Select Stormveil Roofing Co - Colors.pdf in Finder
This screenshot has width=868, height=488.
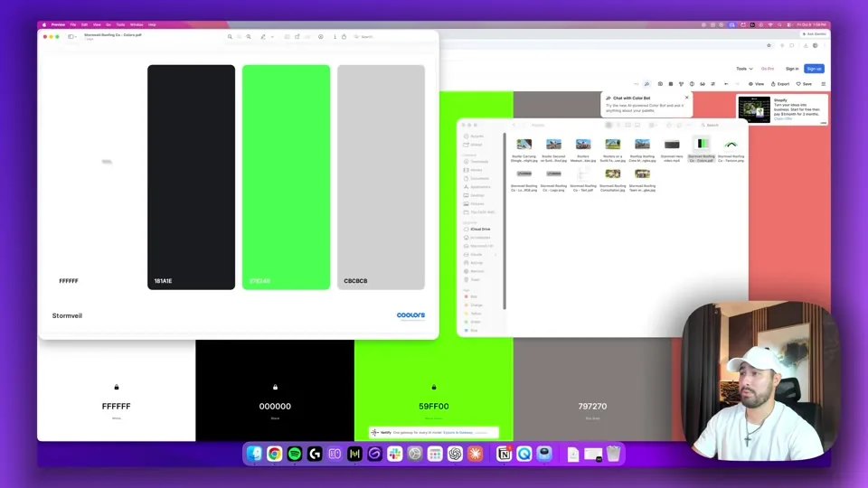tap(702, 149)
